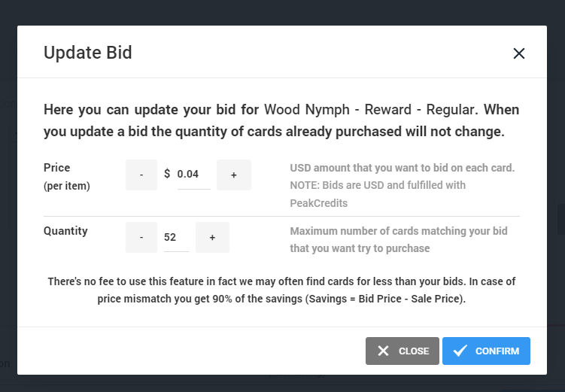Click the X icon inside the CLOSE button
Viewport: 565px width, 392px height.
tap(384, 351)
